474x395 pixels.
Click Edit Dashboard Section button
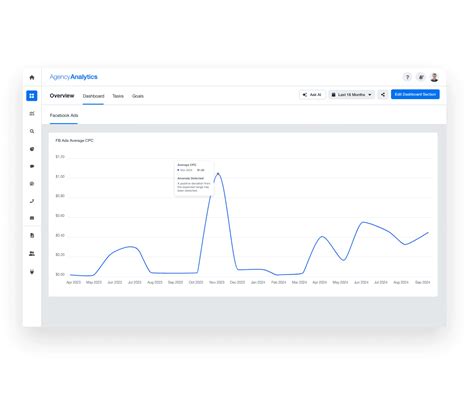pyautogui.click(x=415, y=94)
